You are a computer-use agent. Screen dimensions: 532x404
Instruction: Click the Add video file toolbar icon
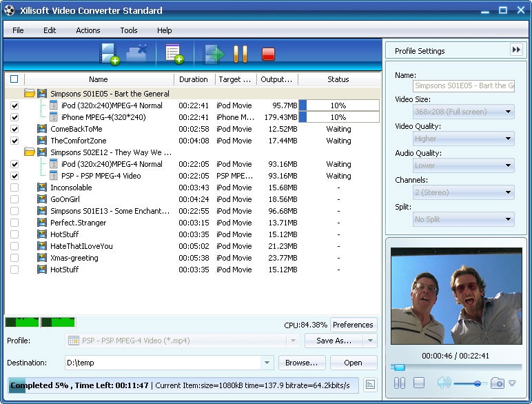point(110,54)
